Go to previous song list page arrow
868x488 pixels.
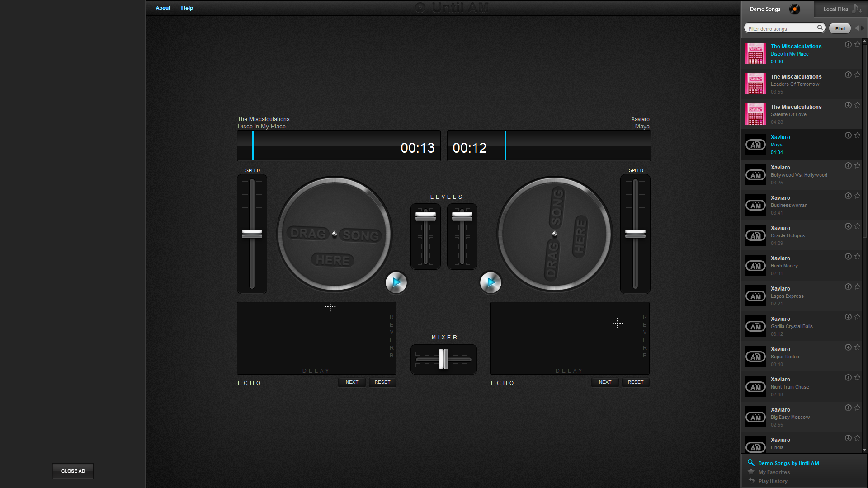pos(856,28)
